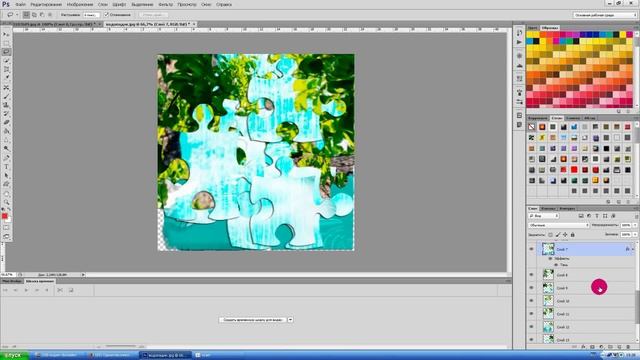Click the Default no-style icon in Styles

[x=531, y=127]
